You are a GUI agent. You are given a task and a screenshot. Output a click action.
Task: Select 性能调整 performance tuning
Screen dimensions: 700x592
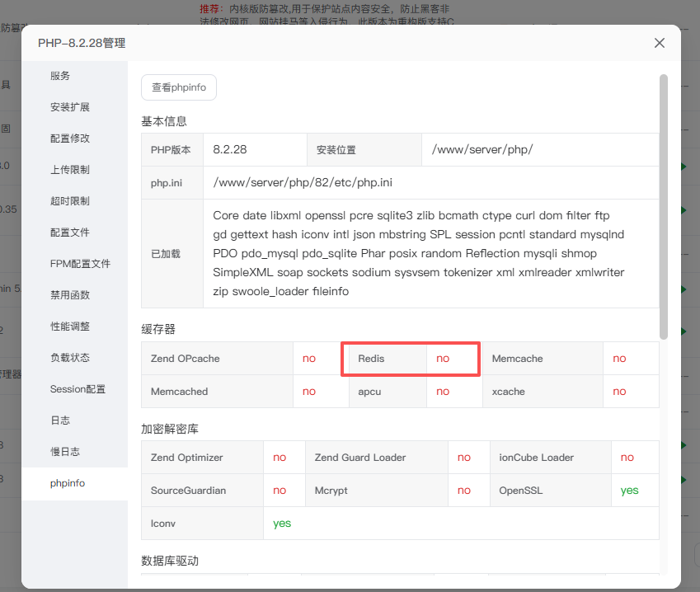[69, 326]
